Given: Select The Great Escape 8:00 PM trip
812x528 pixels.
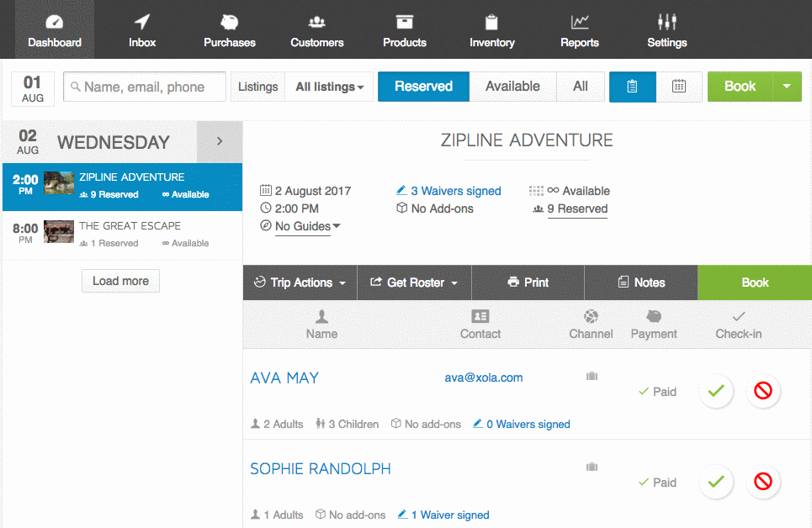Looking at the screenshot, I should coord(123,235).
